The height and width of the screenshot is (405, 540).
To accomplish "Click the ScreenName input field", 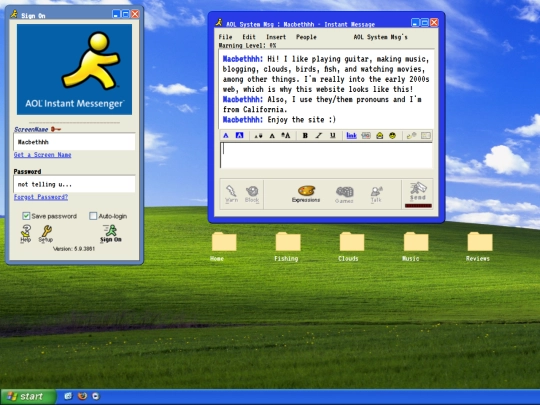I will click(x=74, y=142).
